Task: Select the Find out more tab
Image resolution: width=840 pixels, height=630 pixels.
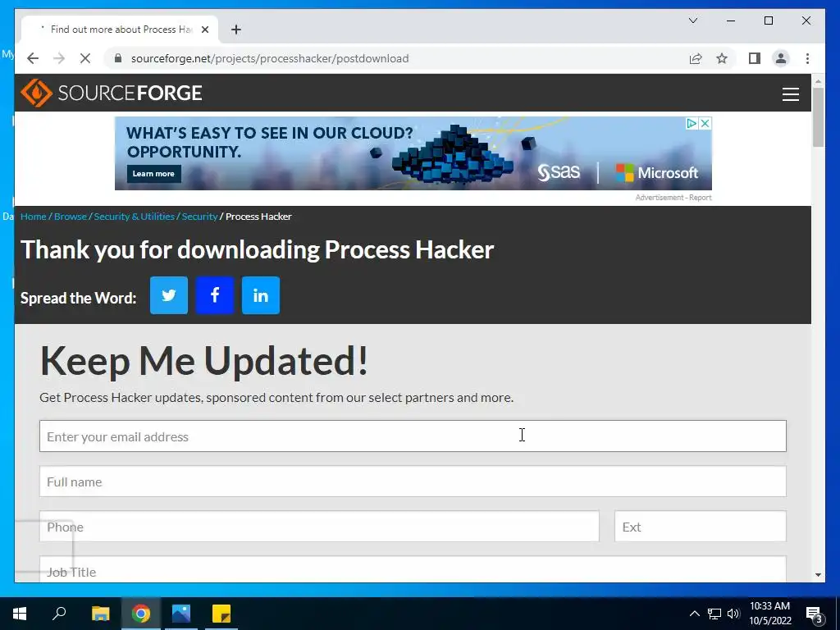Action: (x=120, y=30)
